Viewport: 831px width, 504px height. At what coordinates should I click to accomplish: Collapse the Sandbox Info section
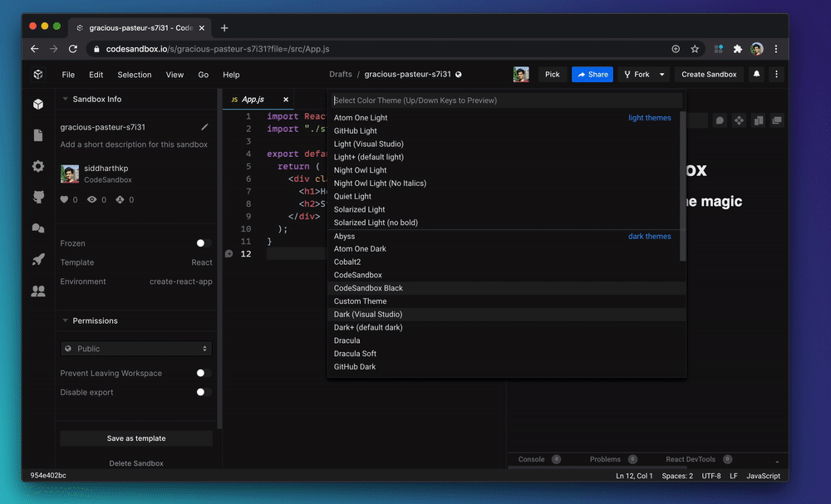(x=65, y=99)
